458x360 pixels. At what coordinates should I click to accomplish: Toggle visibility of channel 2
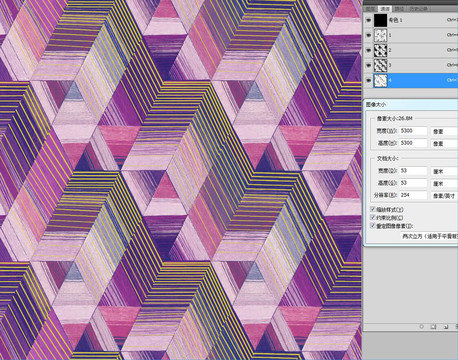point(368,50)
